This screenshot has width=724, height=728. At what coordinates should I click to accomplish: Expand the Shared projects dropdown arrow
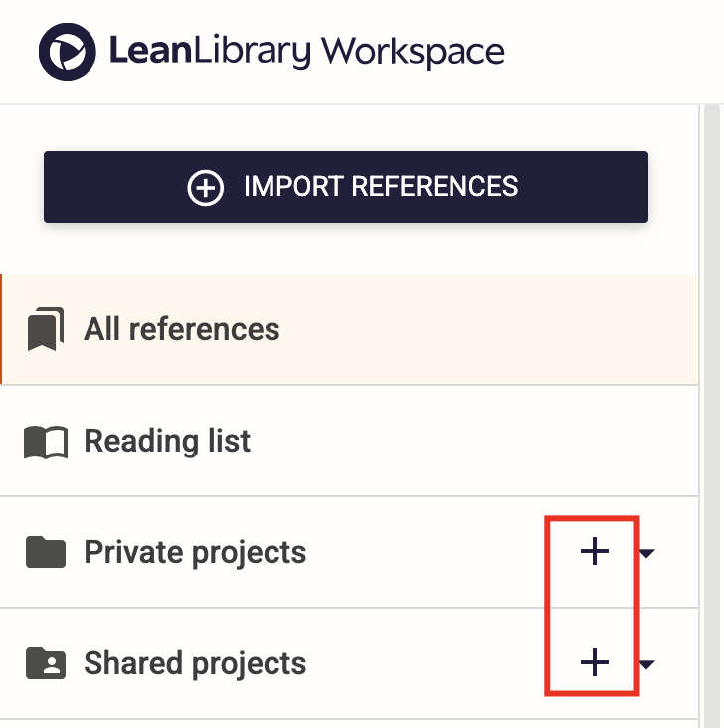[x=646, y=664]
